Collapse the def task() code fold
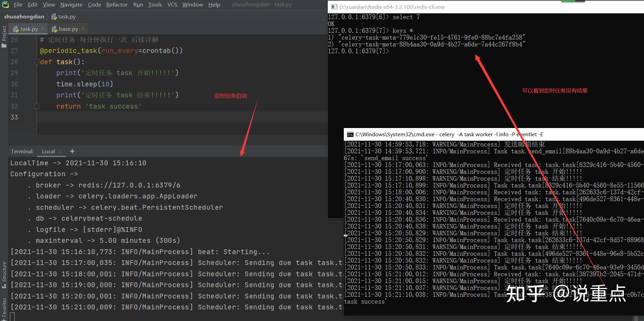Viewport: 644px width, 321px height. tap(36, 62)
